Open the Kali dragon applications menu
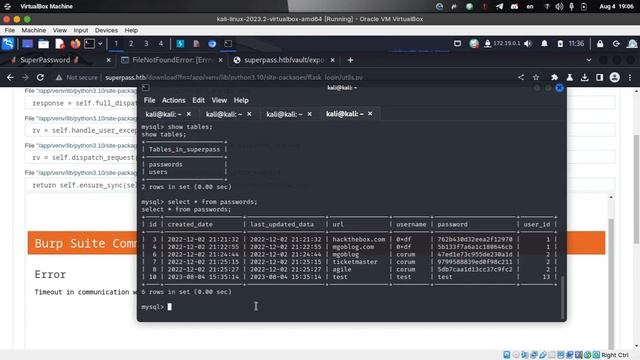Screen dimensions: 640x360 [8, 43]
